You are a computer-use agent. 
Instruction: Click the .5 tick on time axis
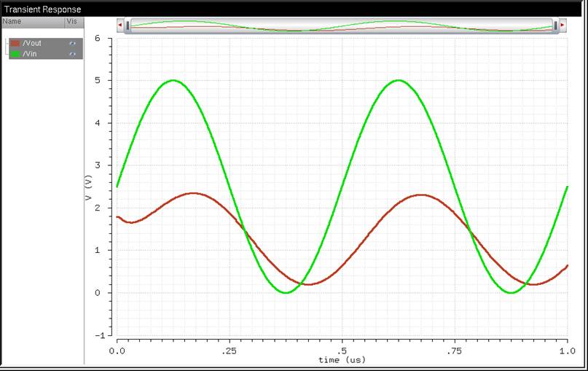[342, 351]
